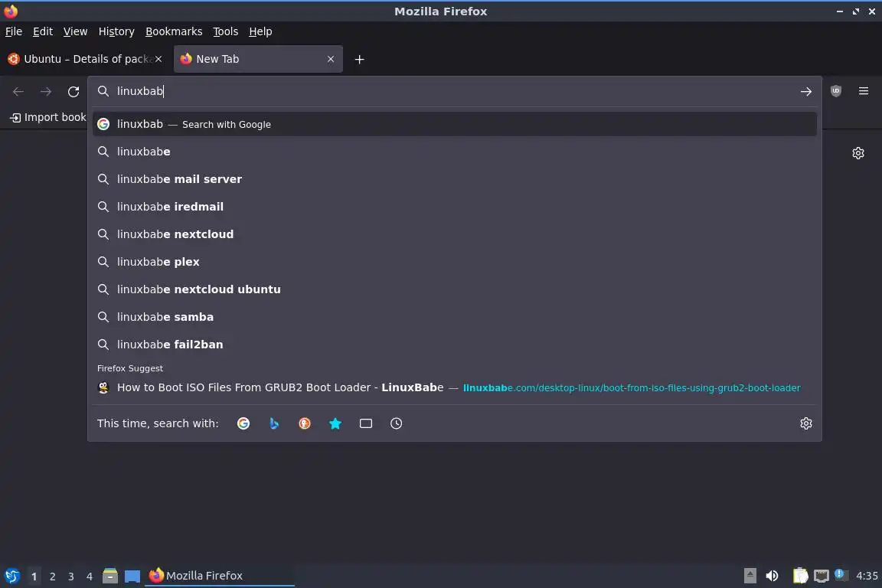This screenshot has width=882, height=588.
Task: Switch to workspace 3 in the pager
Action: [71, 577]
